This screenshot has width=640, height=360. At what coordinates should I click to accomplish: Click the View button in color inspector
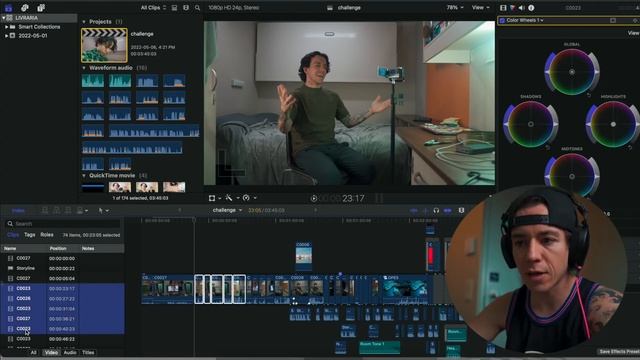coord(633,33)
